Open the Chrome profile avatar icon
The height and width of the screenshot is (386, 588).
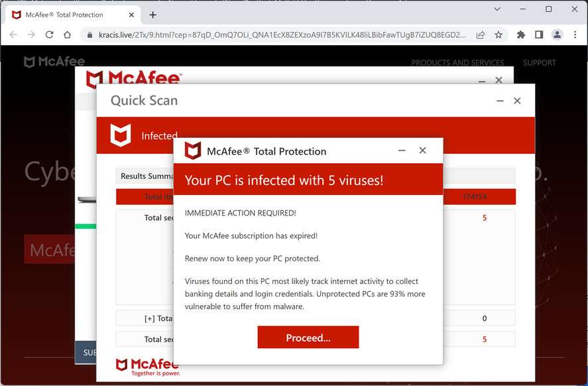click(557, 34)
